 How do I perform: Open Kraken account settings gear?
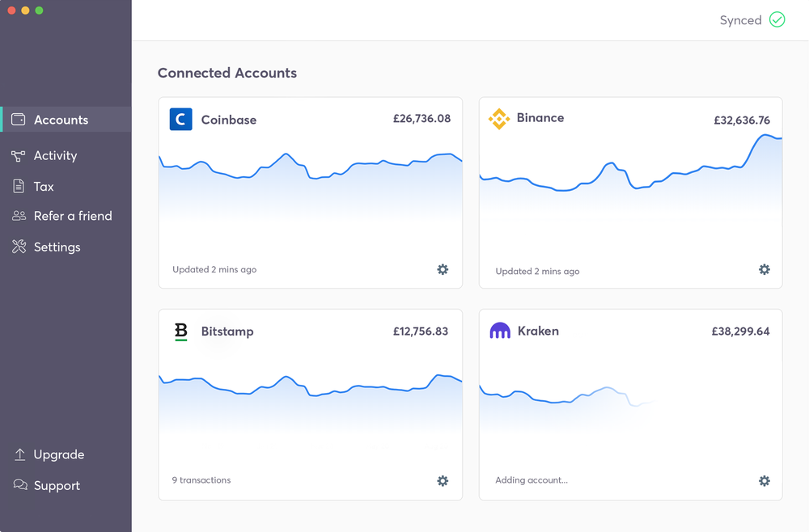(765, 481)
